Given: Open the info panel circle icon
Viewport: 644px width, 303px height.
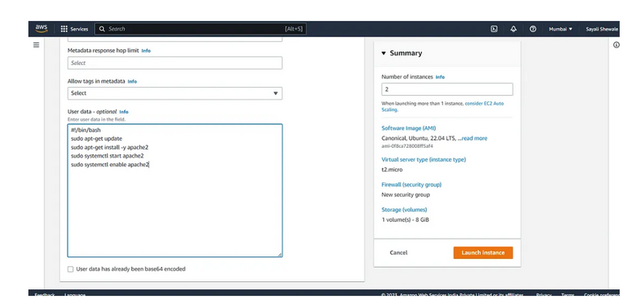Looking at the screenshot, I should point(616,45).
